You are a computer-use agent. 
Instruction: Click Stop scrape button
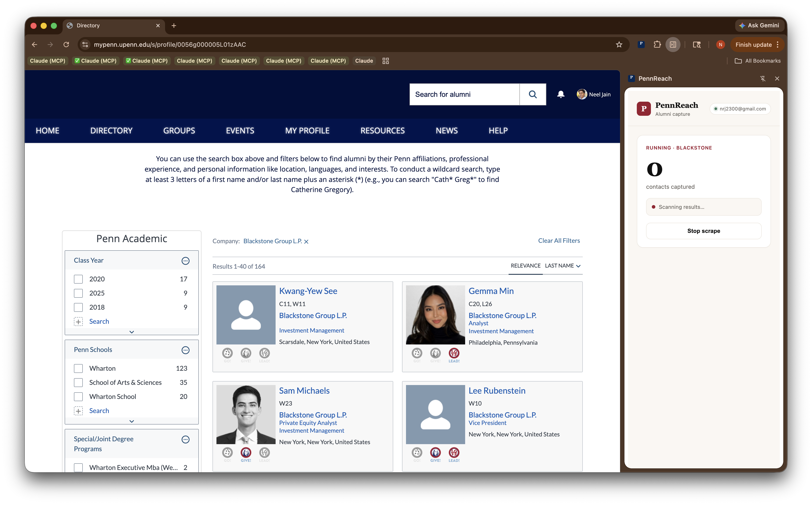(x=703, y=231)
